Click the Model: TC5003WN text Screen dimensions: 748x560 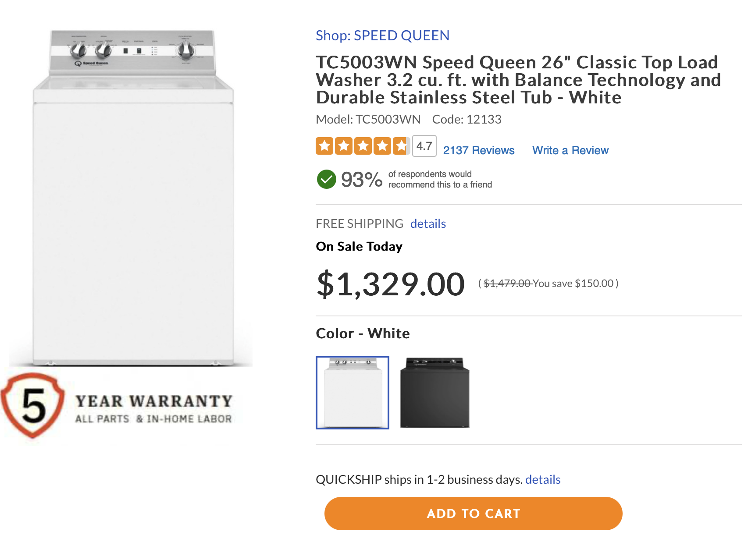[368, 119]
